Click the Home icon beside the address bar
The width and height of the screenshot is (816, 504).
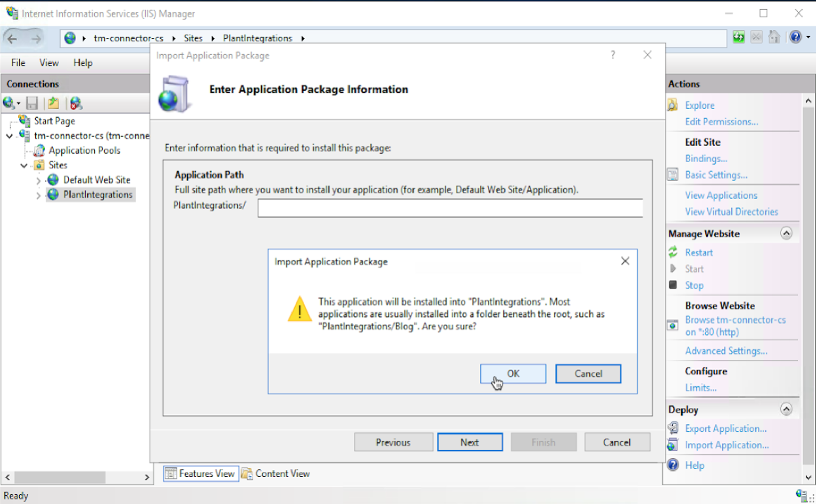coord(774,37)
